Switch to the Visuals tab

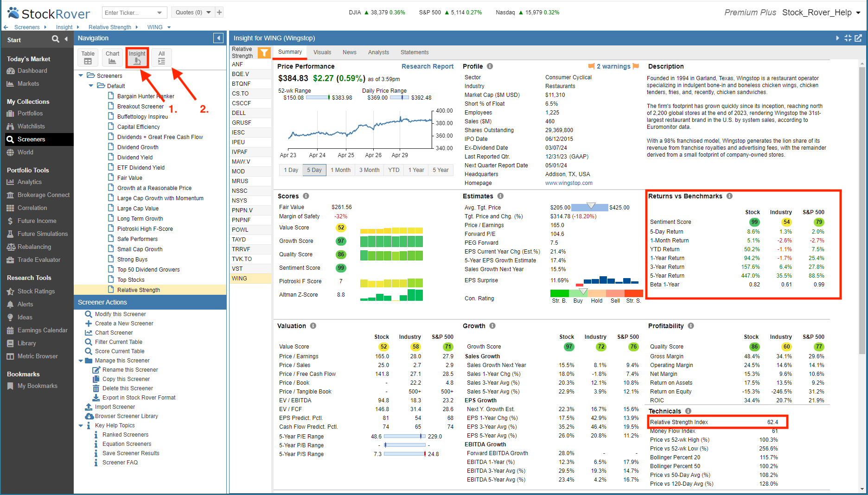(x=322, y=52)
